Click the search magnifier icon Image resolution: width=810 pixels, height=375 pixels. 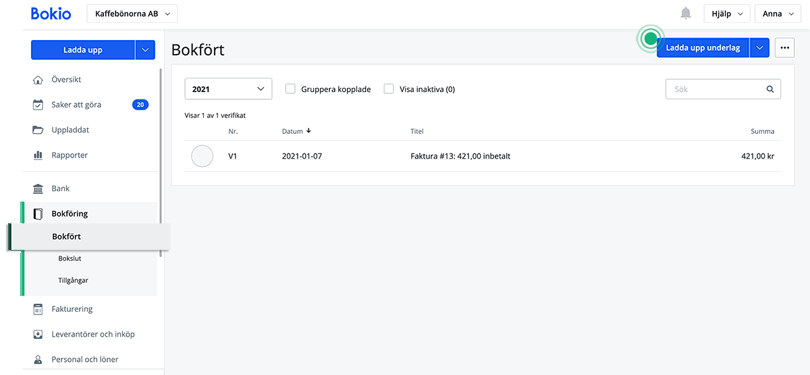pyautogui.click(x=770, y=89)
